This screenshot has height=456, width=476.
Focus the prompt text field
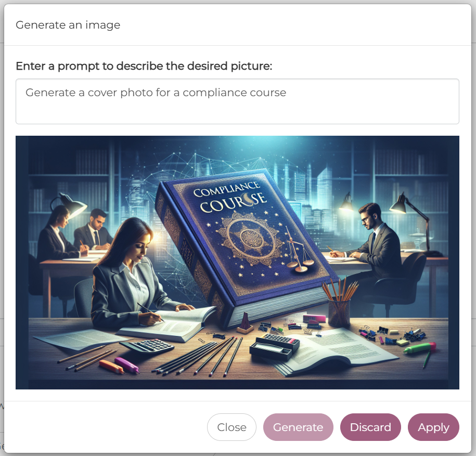click(x=237, y=101)
